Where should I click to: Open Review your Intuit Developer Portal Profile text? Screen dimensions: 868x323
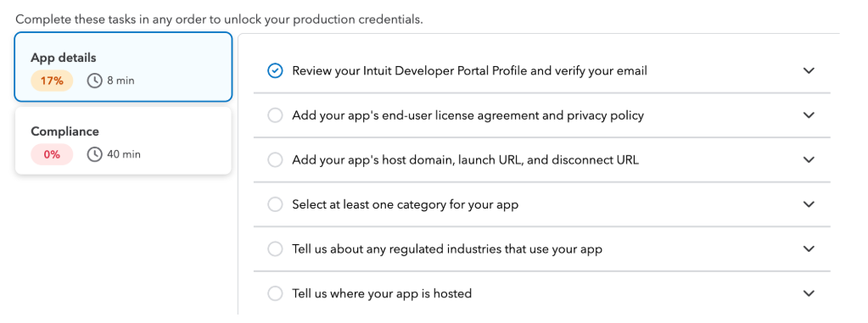tap(469, 71)
